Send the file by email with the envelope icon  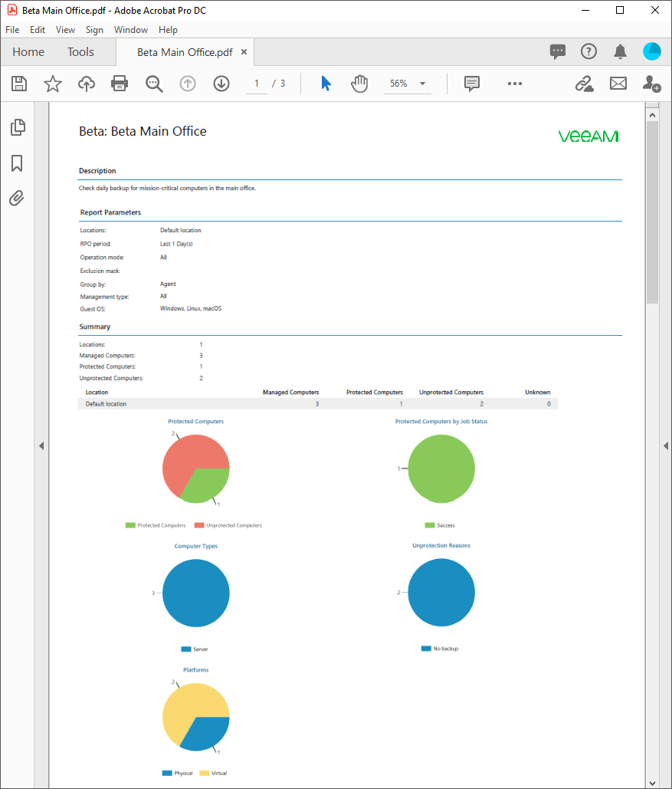coord(618,84)
